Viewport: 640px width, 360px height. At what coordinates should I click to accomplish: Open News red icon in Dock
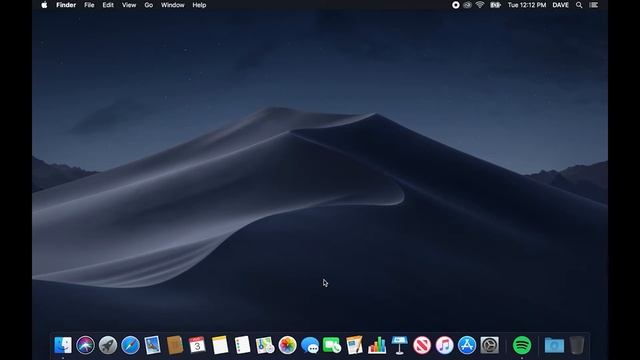422,345
